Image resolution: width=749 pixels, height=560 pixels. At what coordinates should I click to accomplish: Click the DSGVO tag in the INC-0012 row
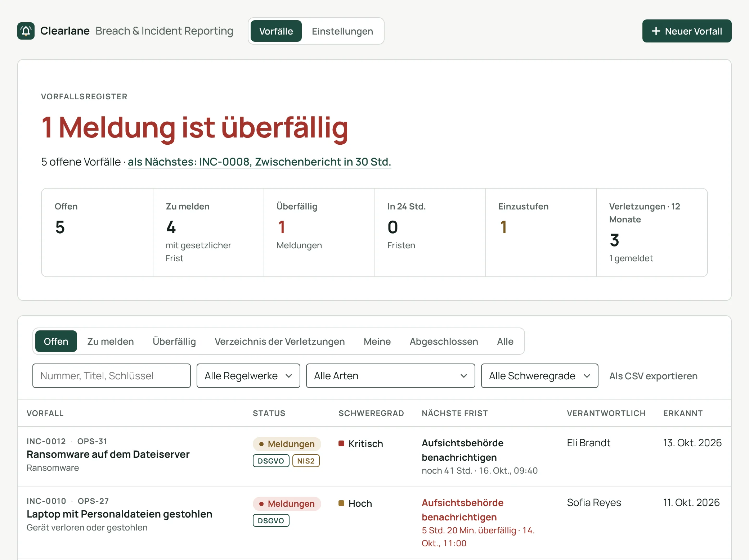point(271,461)
